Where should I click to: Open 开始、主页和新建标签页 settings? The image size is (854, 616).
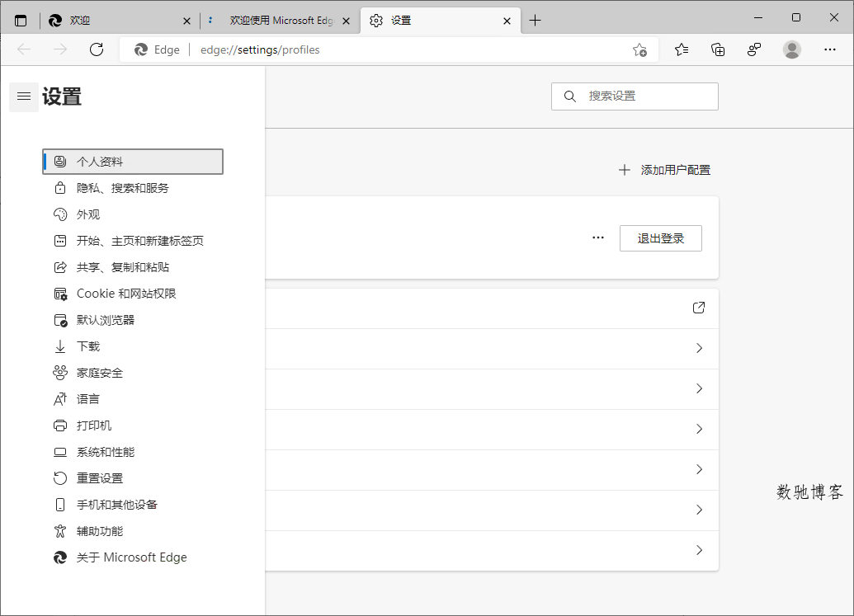(133, 241)
